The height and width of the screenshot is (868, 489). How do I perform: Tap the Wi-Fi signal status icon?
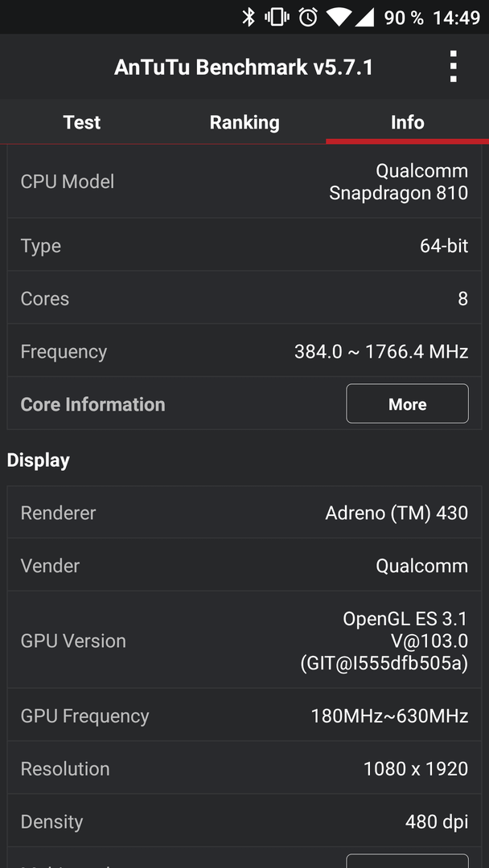point(337,17)
